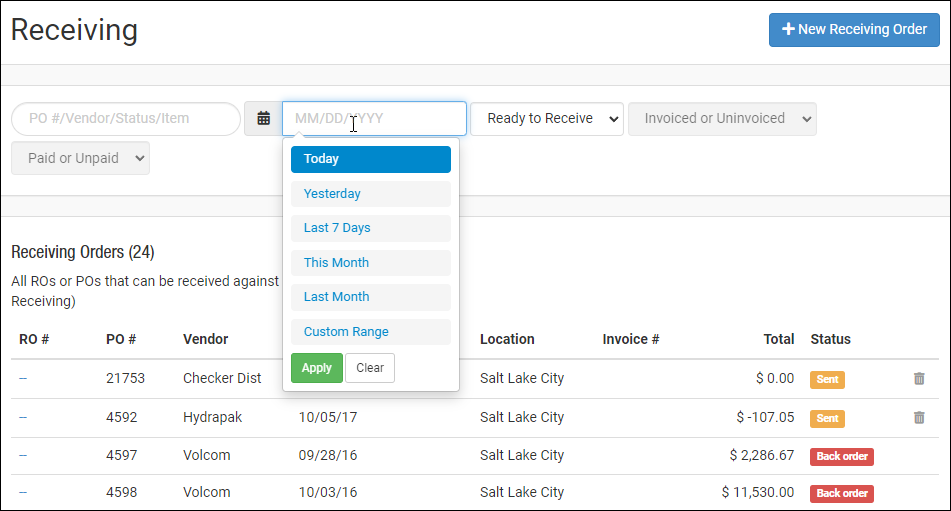951x511 pixels.
Task: Click the MM/DD/YYYY date input field
Action: tap(374, 118)
